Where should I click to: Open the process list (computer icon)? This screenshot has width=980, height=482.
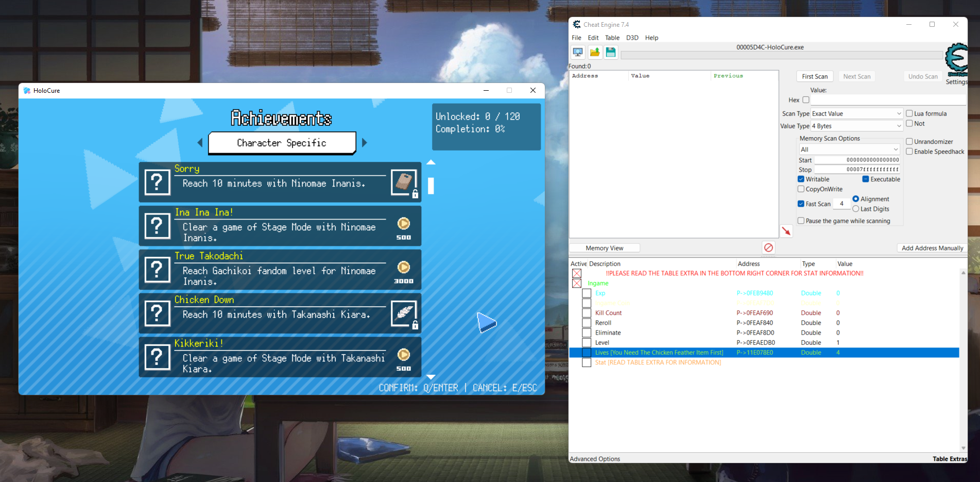coord(578,52)
